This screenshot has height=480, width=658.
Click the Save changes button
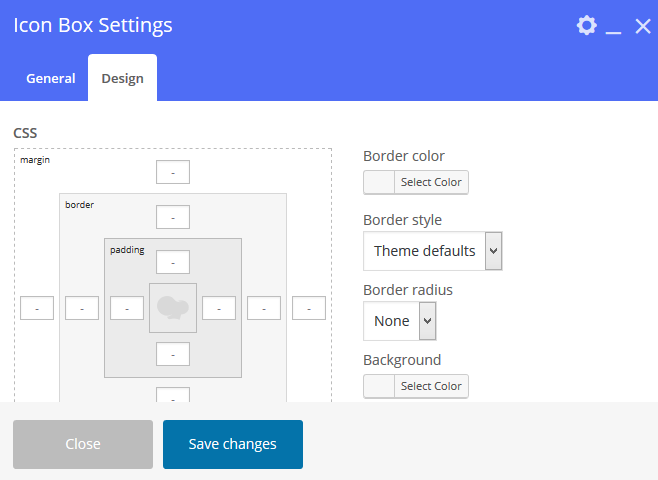click(x=232, y=444)
